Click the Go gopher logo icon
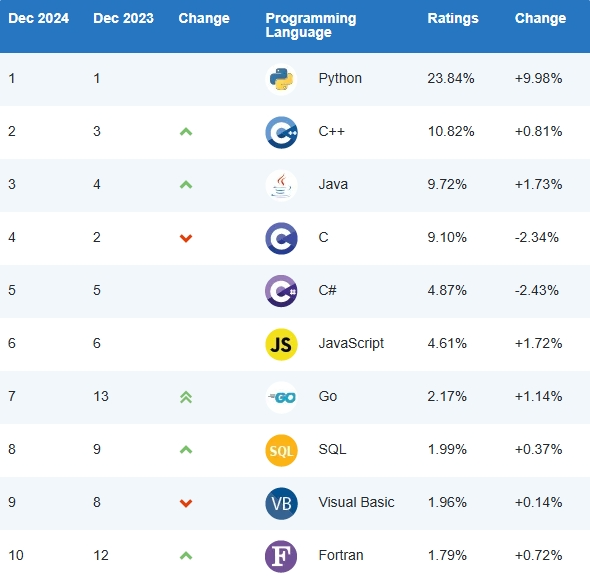This screenshot has width=590, height=581. (281, 397)
